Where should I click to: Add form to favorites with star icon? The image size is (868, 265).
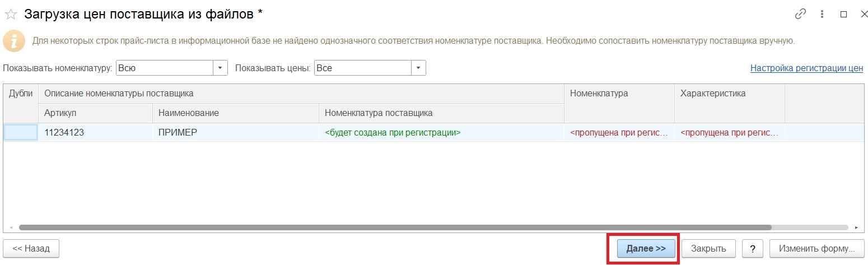tap(11, 15)
